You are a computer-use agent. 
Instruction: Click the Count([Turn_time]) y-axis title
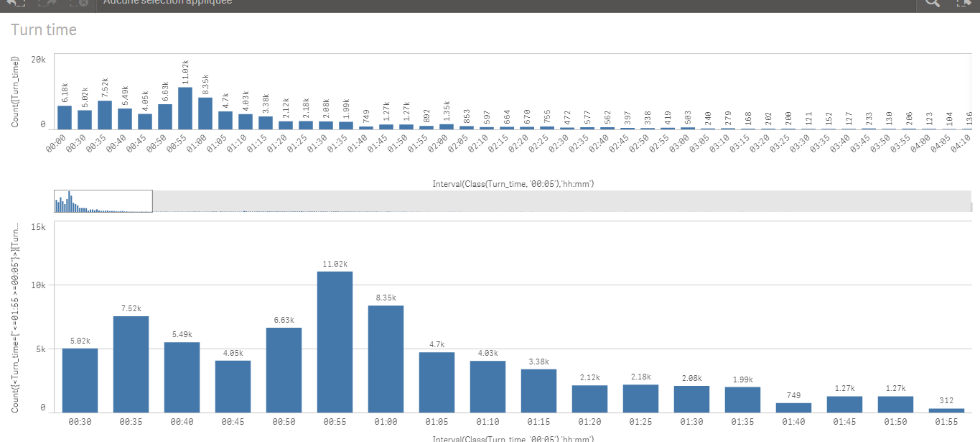coord(15,92)
